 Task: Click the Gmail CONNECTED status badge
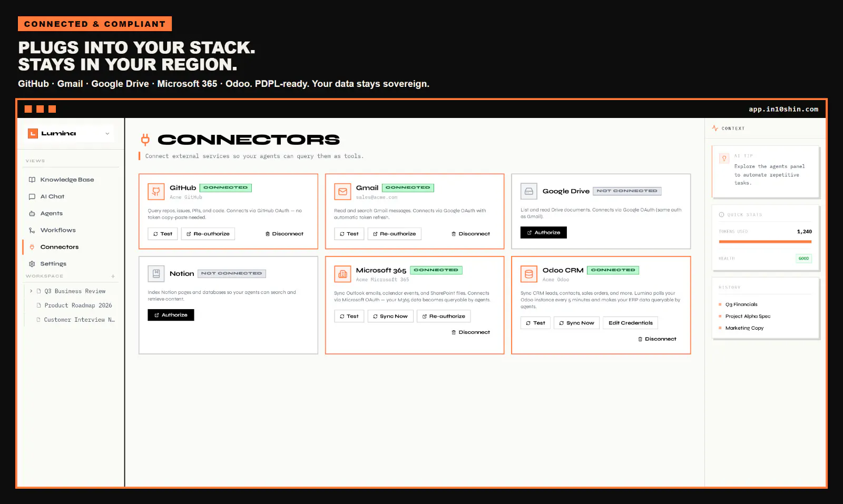tap(408, 187)
